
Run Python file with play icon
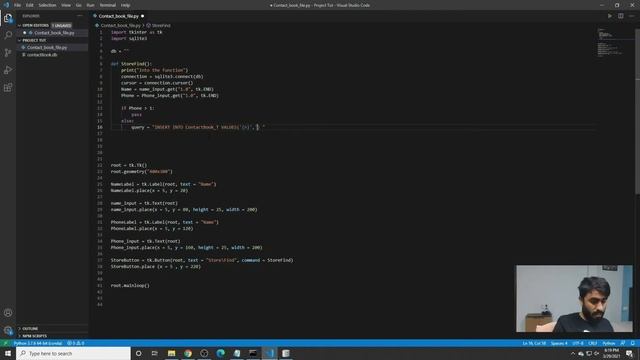[610, 16]
